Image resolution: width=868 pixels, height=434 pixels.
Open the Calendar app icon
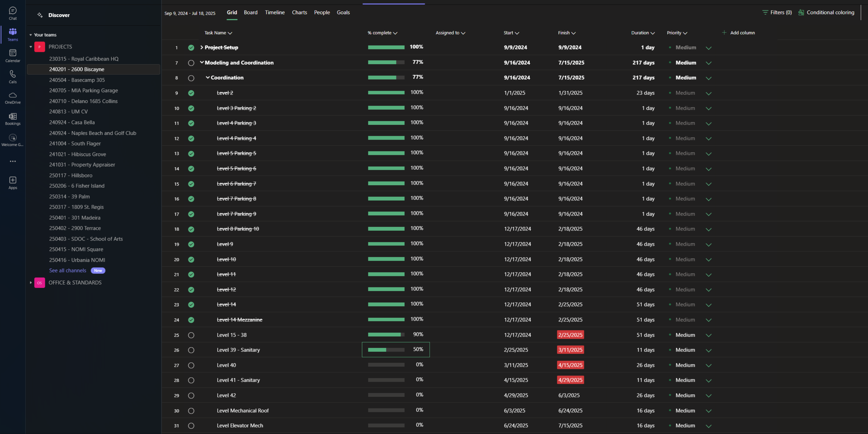[x=13, y=53]
